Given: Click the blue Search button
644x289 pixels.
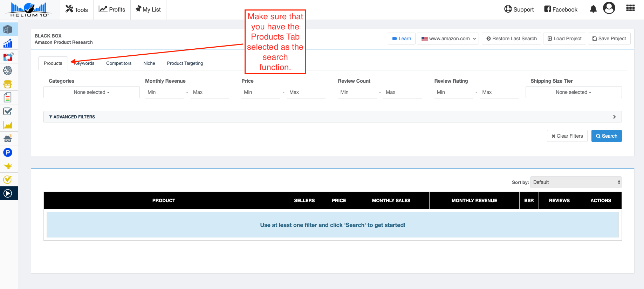Looking at the screenshot, I should pos(607,136).
